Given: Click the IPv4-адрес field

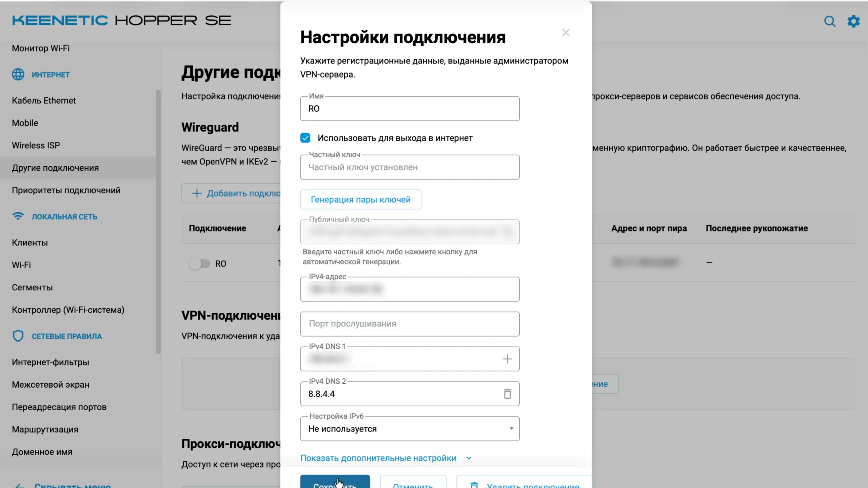Looking at the screenshot, I should coord(410,289).
